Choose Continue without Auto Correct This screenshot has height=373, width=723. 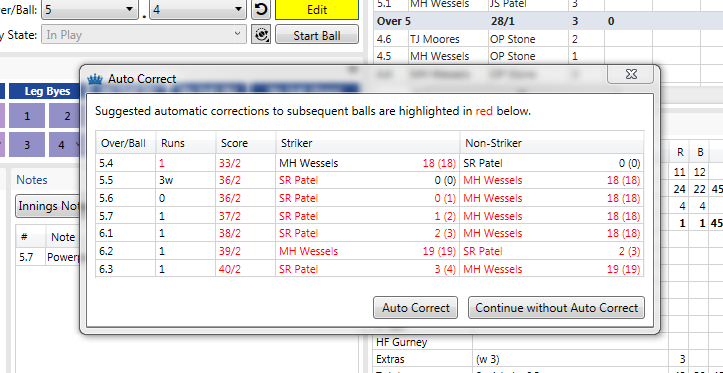[x=557, y=308]
